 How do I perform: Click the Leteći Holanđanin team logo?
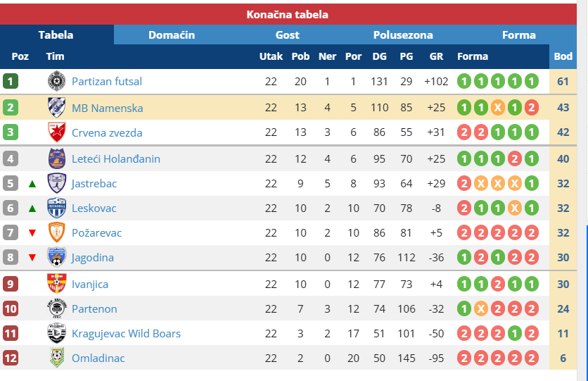pyautogui.click(x=56, y=159)
